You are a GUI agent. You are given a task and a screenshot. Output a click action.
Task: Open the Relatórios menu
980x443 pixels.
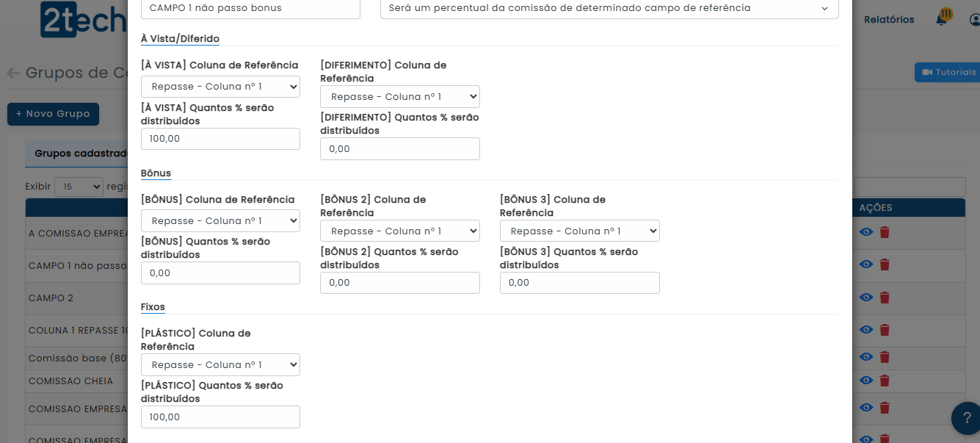[889, 20]
